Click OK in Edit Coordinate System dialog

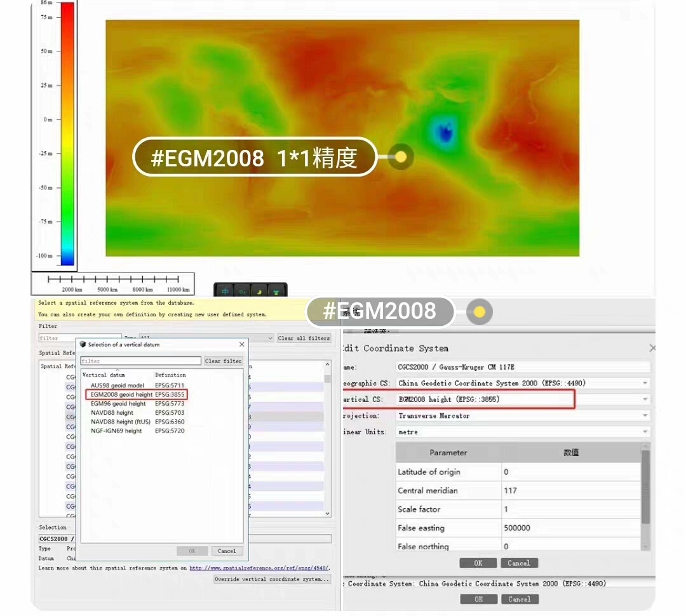pos(478,563)
